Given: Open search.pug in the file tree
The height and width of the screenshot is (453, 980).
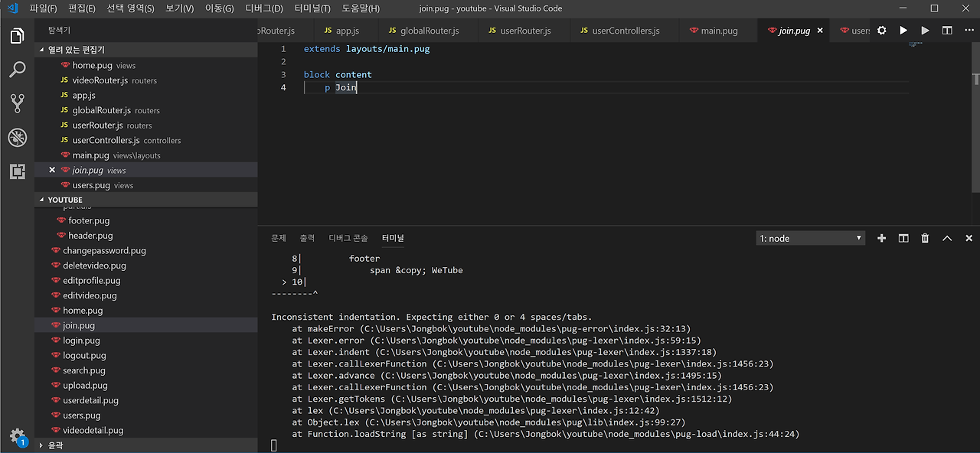Looking at the screenshot, I should [145, 370].
